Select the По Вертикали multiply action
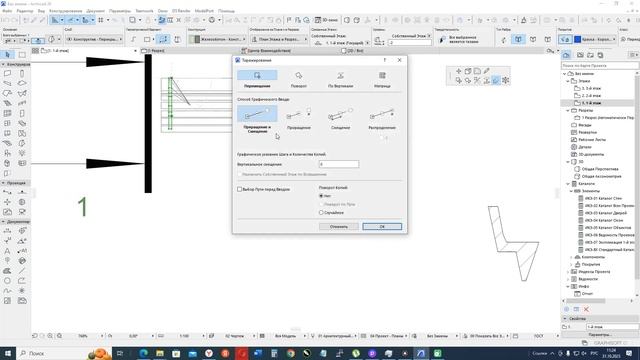This screenshot has height=360, width=640. tap(340, 79)
